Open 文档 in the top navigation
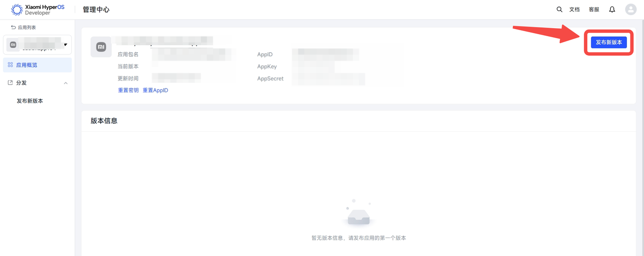The image size is (644, 256). tap(575, 10)
